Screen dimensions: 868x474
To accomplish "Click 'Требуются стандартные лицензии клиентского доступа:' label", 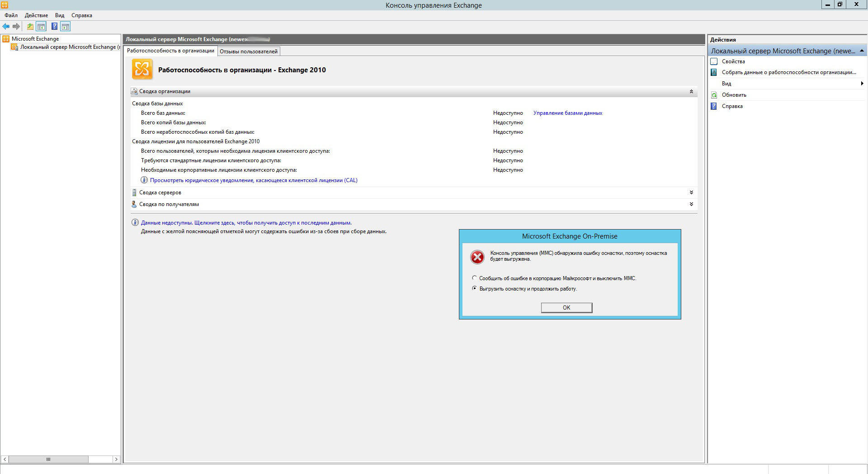I will point(211,160).
